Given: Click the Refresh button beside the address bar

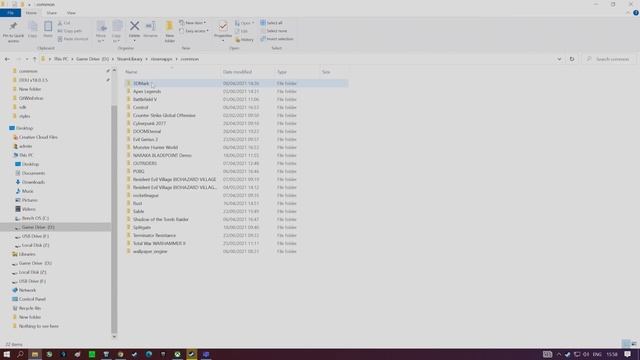Looking at the screenshot, I should coord(572,59).
